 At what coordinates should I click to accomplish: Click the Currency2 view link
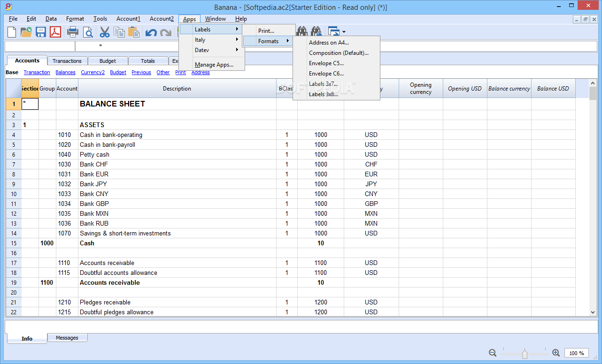93,72
